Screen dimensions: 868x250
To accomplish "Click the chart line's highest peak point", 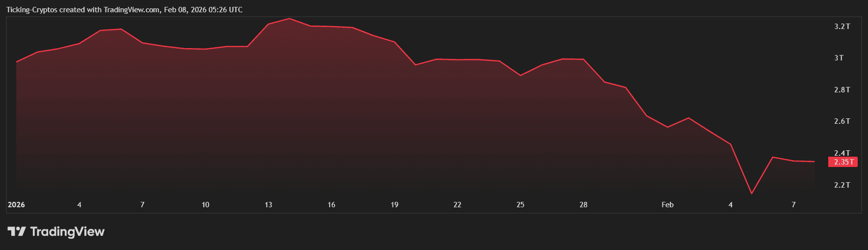I will (x=289, y=19).
